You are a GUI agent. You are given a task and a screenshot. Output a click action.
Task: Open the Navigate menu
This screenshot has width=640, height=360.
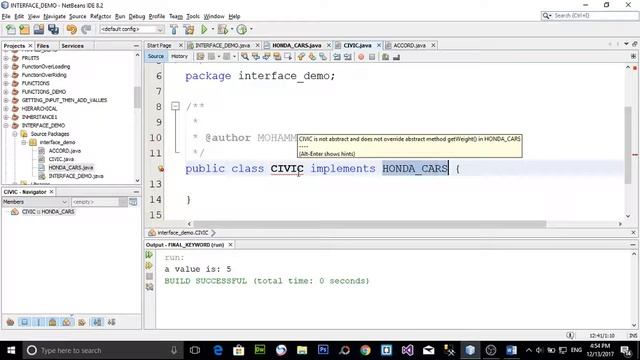point(54,16)
